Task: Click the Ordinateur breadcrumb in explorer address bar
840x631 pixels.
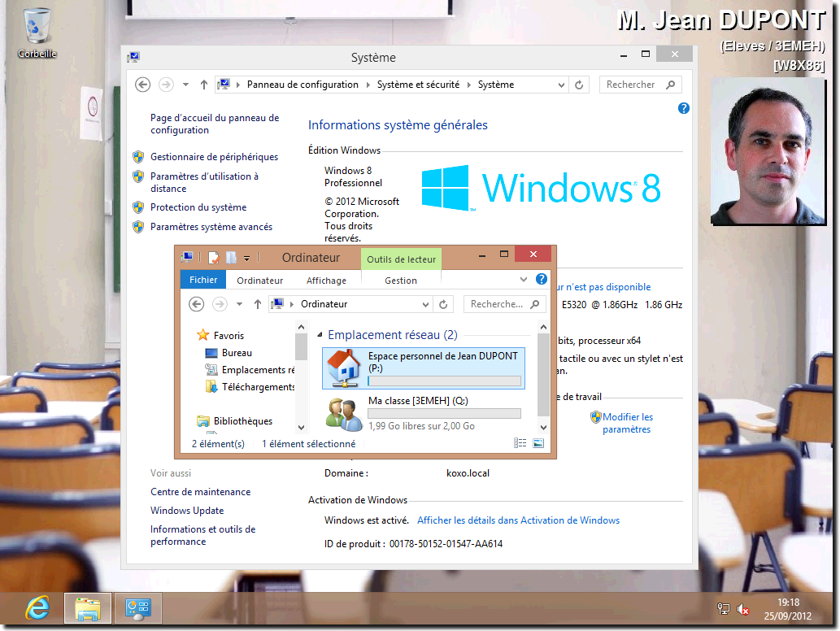Action: [x=324, y=304]
